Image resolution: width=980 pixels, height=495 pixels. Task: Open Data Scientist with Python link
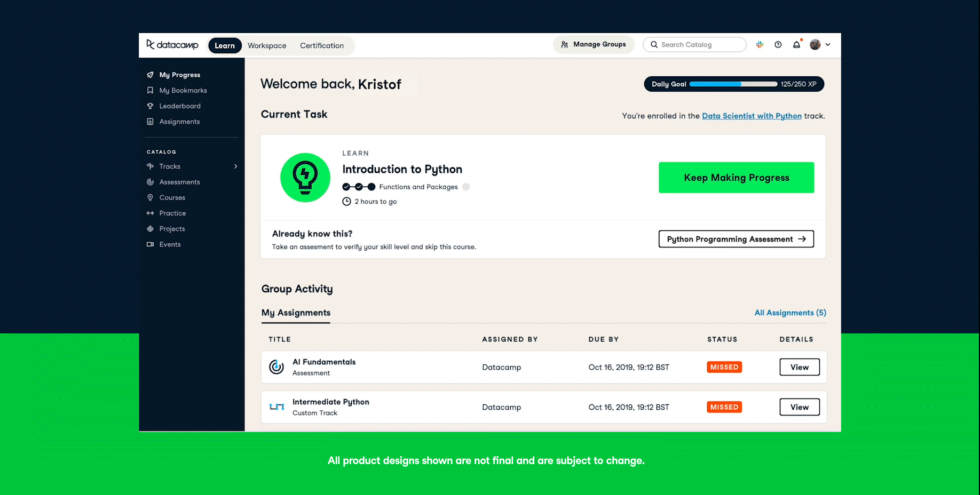coord(752,116)
